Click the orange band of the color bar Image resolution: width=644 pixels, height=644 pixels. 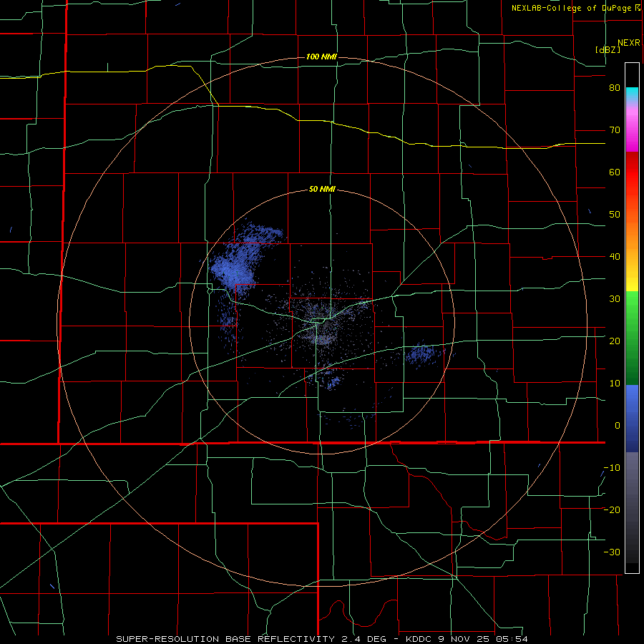632,230
